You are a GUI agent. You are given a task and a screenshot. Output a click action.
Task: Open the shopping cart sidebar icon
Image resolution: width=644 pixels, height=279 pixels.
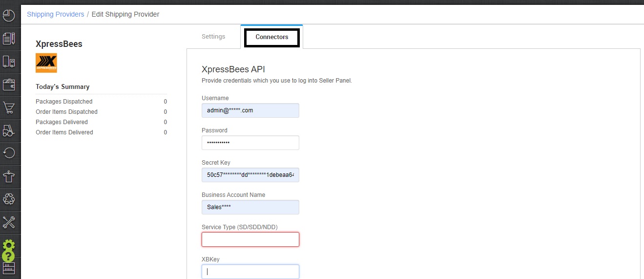click(9, 107)
